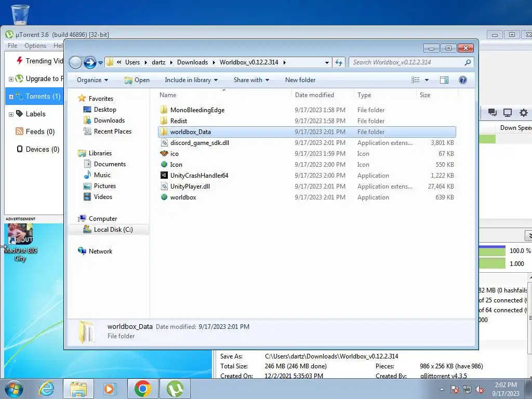Switch to uTorrent taskbar button
Viewport: 532px width, 399px height.
[175, 389]
